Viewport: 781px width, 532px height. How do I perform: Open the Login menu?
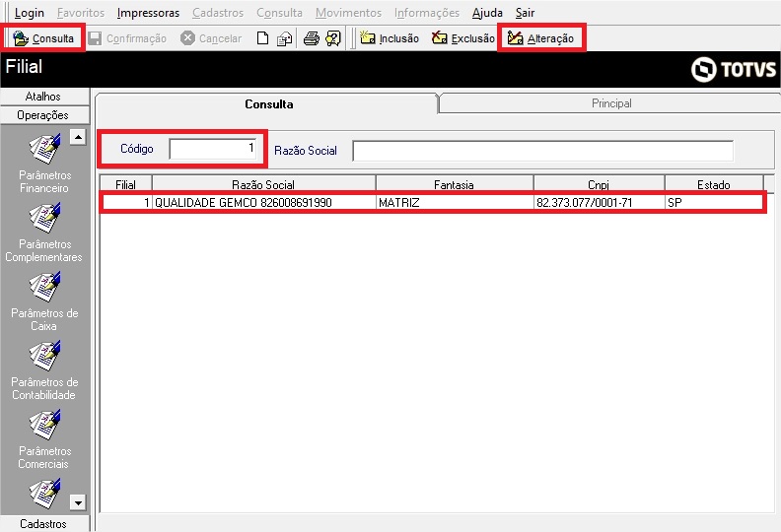pyautogui.click(x=30, y=13)
